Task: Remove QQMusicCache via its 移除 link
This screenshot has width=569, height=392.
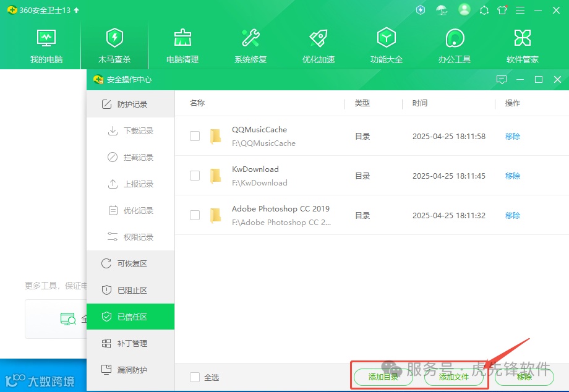Action: tap(512, 137)
